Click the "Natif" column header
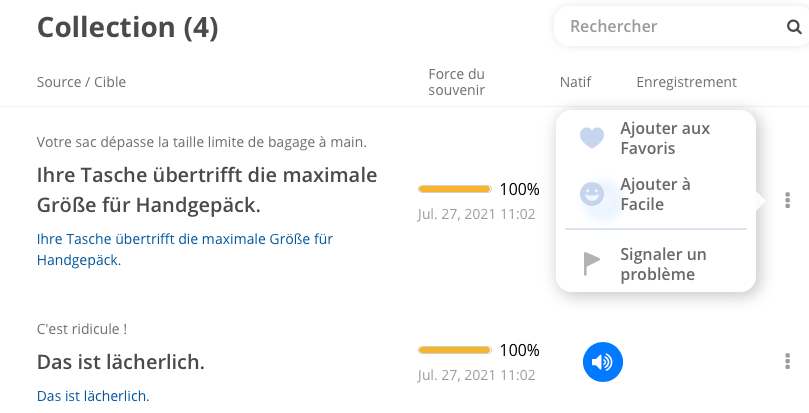 tap(576, 82)
